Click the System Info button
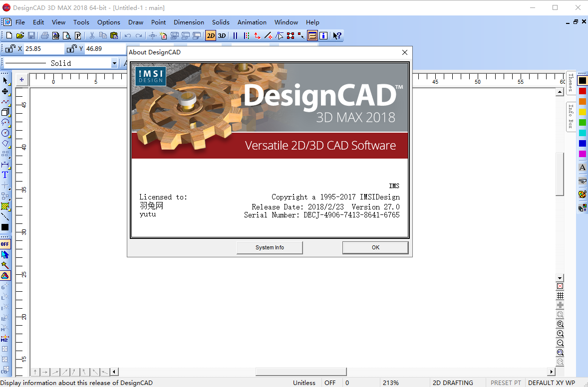This screenshot has height=387, width=588. pyautogui.click(x=270, y=247)
